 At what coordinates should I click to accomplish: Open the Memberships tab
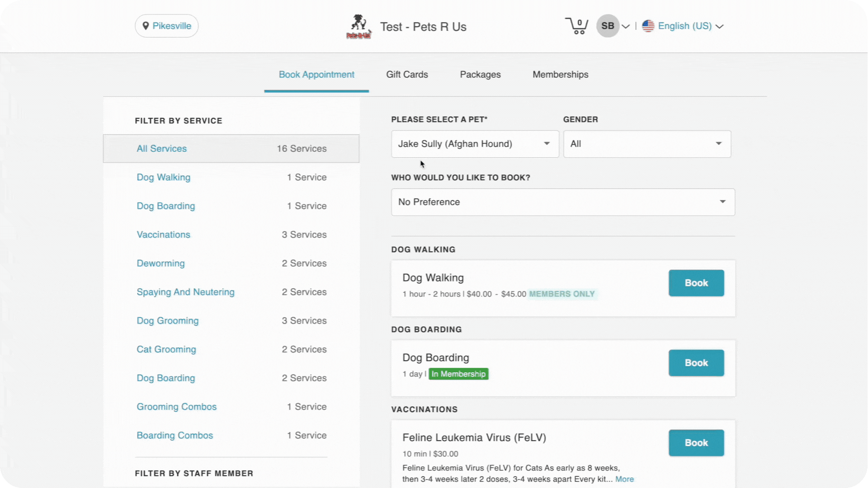pos(560,75)
